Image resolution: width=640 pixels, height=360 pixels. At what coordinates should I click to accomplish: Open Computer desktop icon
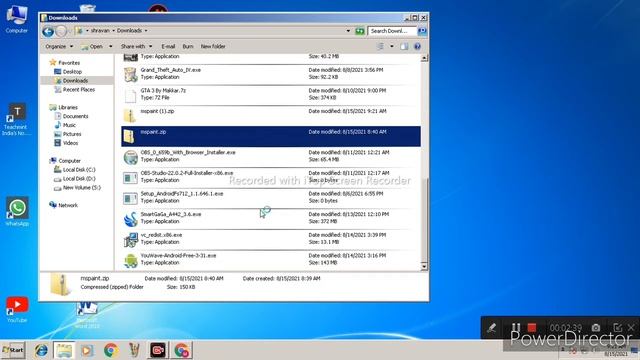[16, 19]
